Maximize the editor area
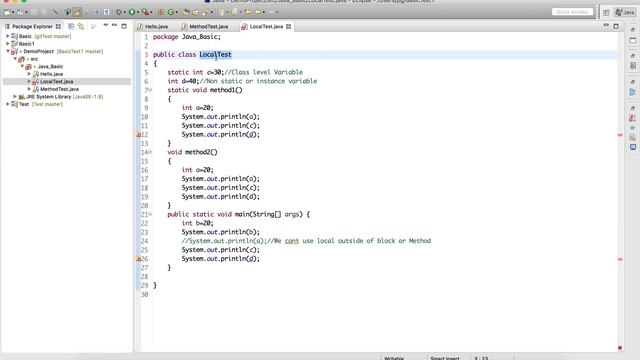This screenshot has width=640, height=360. tap(616, 26)
